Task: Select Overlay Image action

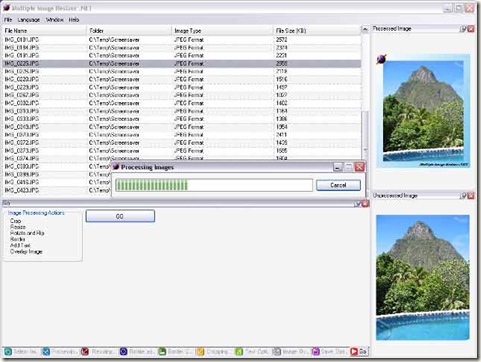Action: click(x=26, y=252)
